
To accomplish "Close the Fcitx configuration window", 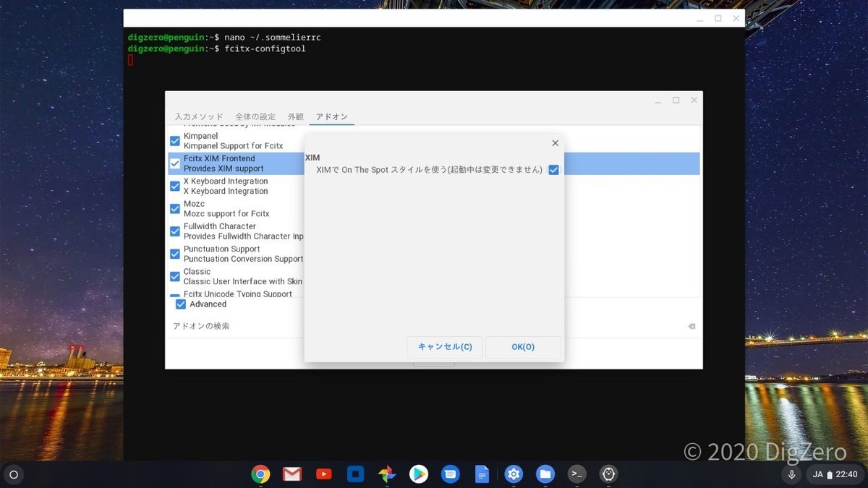I will (694, 100).
